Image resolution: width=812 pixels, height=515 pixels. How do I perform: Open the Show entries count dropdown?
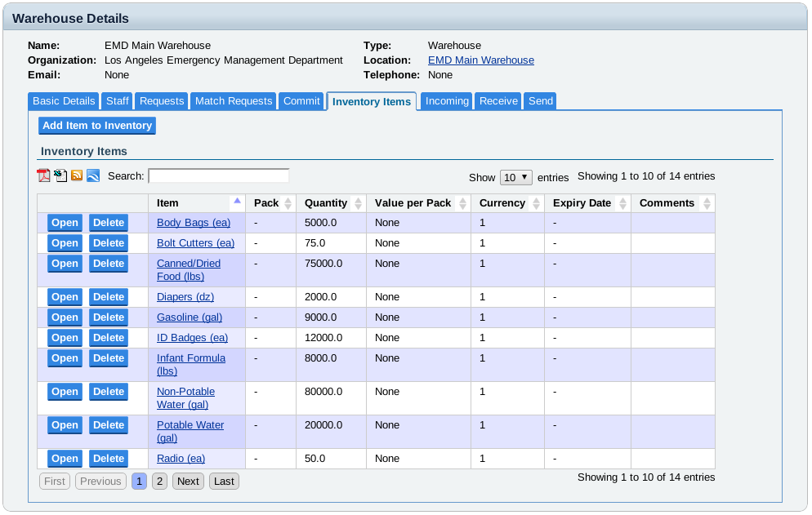coord(515,177)
